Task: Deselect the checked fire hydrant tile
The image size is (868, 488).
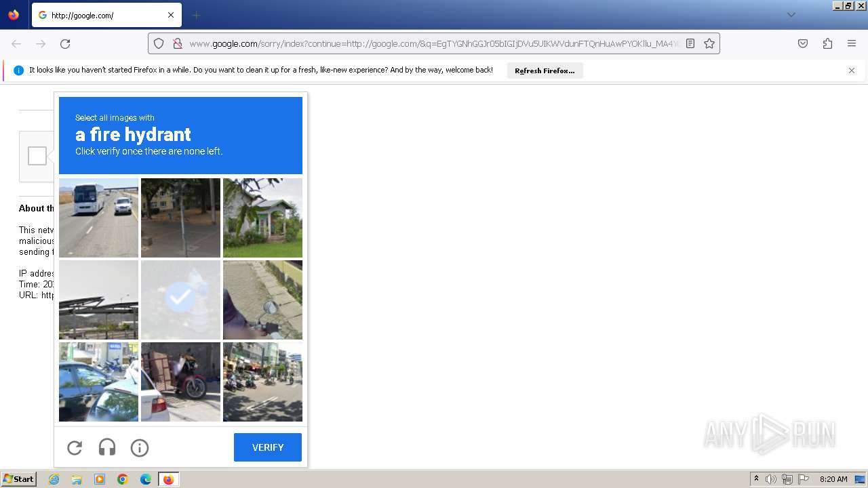Action: [180, 300]
